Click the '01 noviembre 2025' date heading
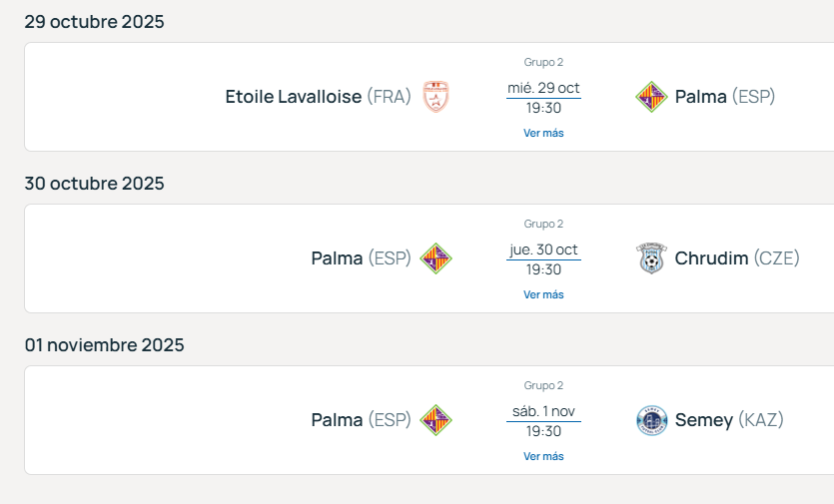 click(105, 345)
